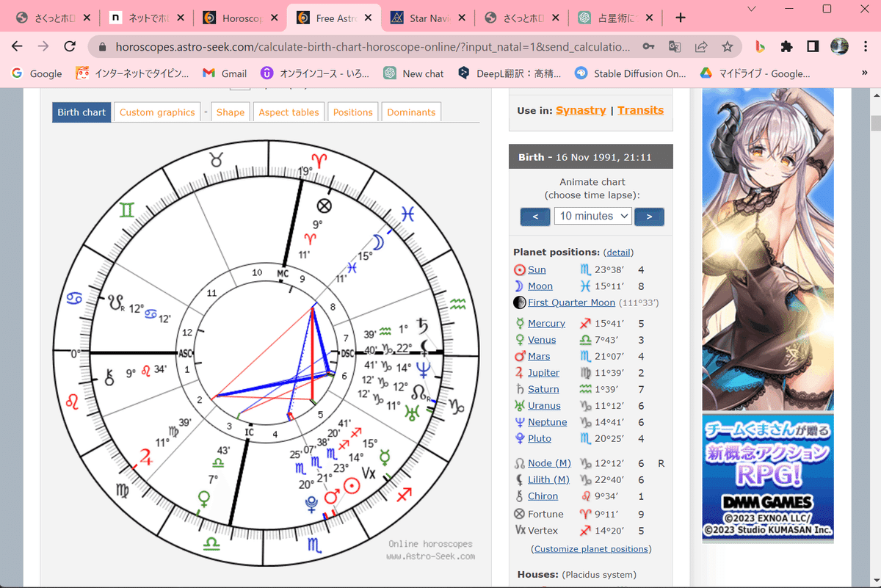Click the Uranus glyph in planet positions
The height and width of the screenshot is (588, 881).
520,405
